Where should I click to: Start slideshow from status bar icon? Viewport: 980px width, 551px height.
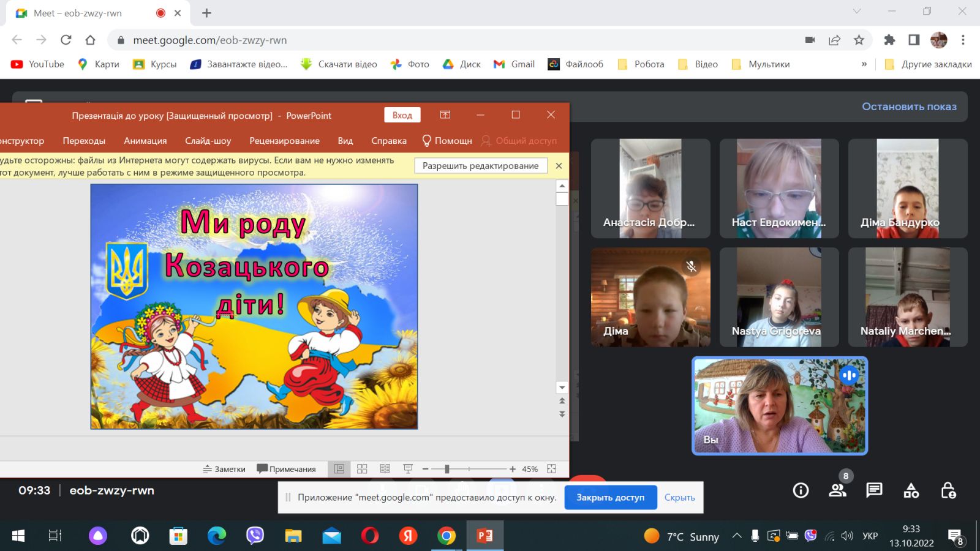point(408,469)
